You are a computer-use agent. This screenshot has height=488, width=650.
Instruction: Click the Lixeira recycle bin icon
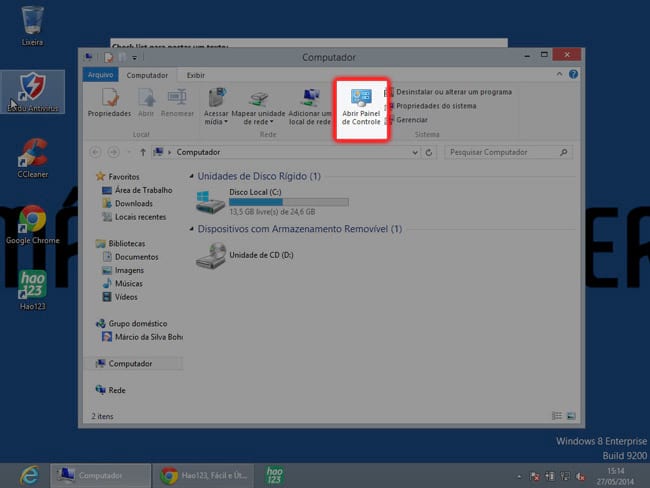click(32, 22)
